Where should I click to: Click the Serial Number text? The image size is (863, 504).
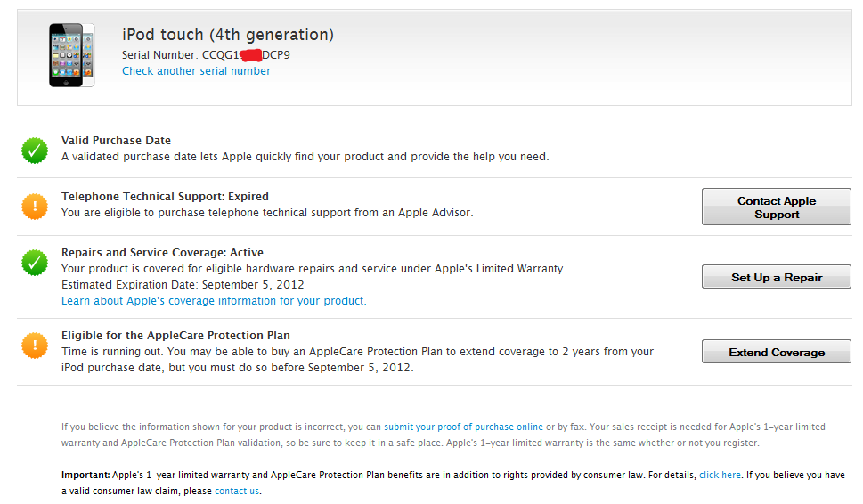pos(206,55)
